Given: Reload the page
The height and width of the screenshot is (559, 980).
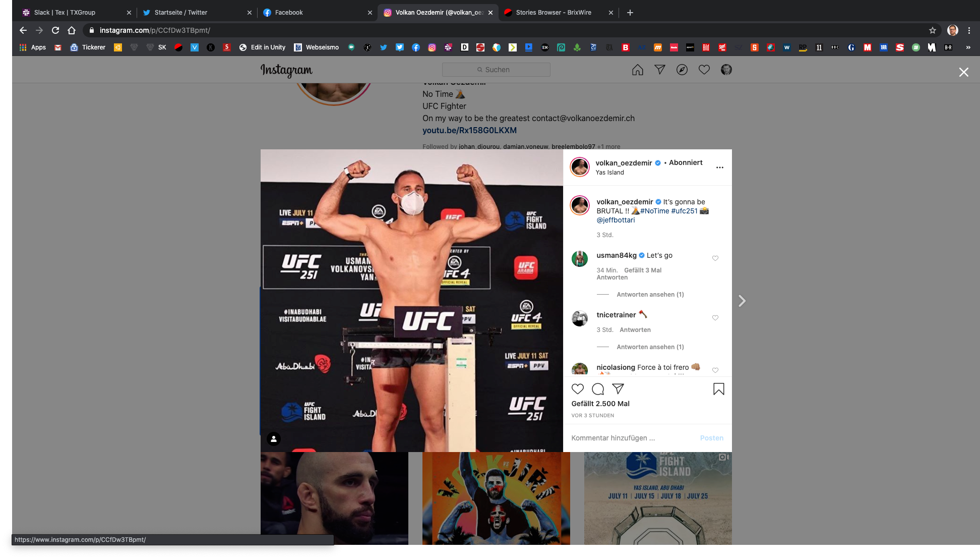Looking at the screenshot, I should point(55,30).
